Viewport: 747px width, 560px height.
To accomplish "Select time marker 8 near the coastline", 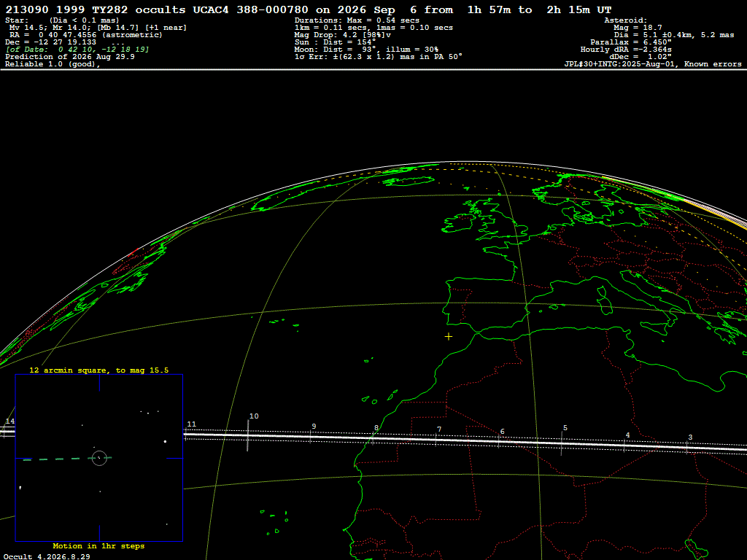I will [376, 427].
